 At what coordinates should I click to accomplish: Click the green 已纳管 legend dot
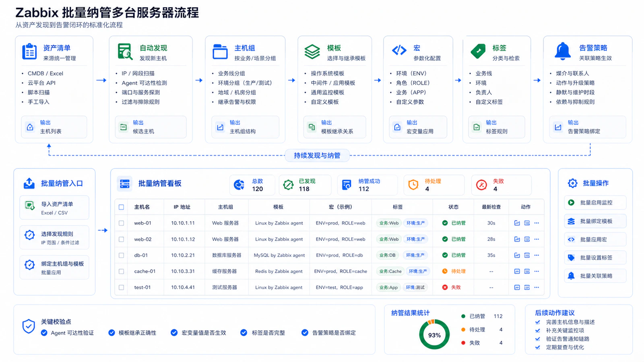coord(463,316)
